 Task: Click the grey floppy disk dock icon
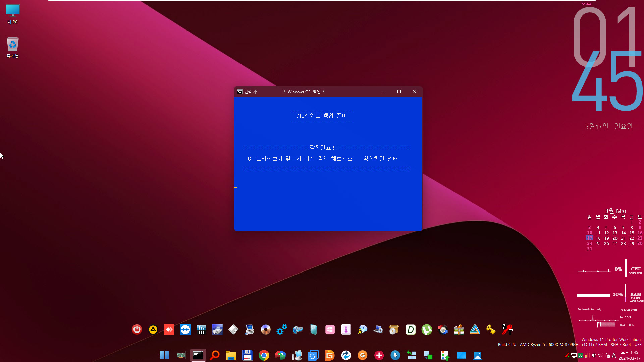click(233, 329)
